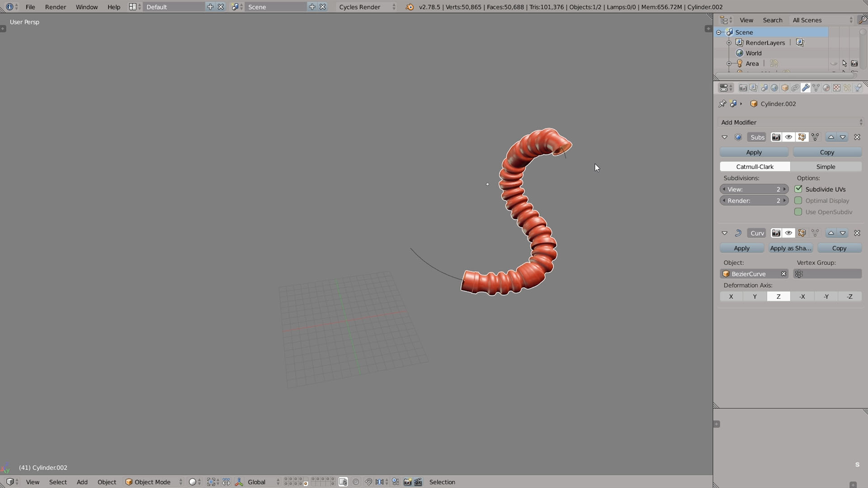Image resolution: width=868 pixels, height=488 pixels.
Task: Open the Particles properties tab
Action: (847, 88)
